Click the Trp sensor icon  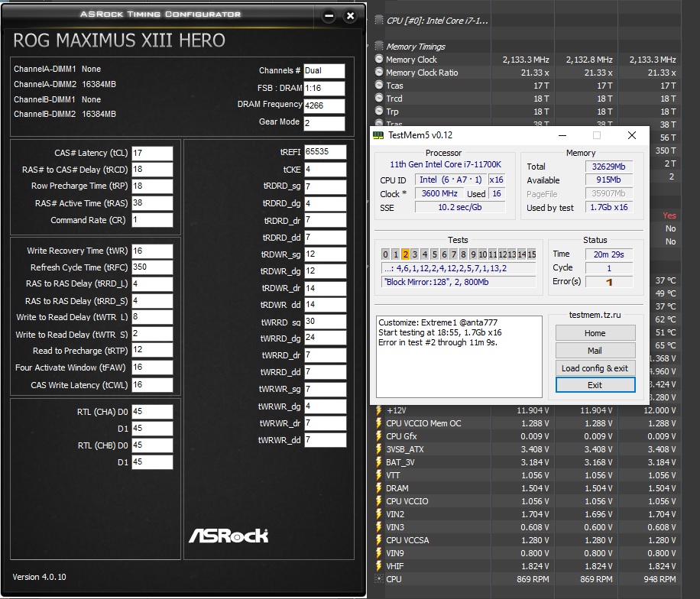coord(379,111)
